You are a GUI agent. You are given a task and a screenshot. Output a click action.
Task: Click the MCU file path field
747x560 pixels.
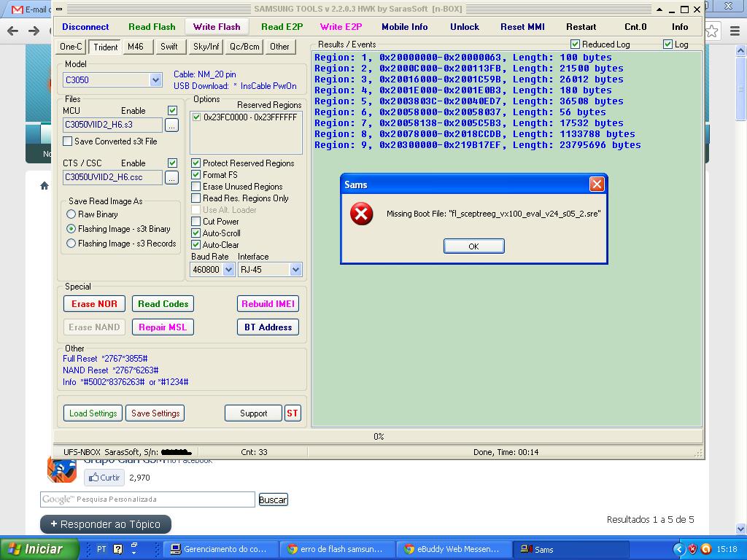pyautogui.click(x=112, y=125)
